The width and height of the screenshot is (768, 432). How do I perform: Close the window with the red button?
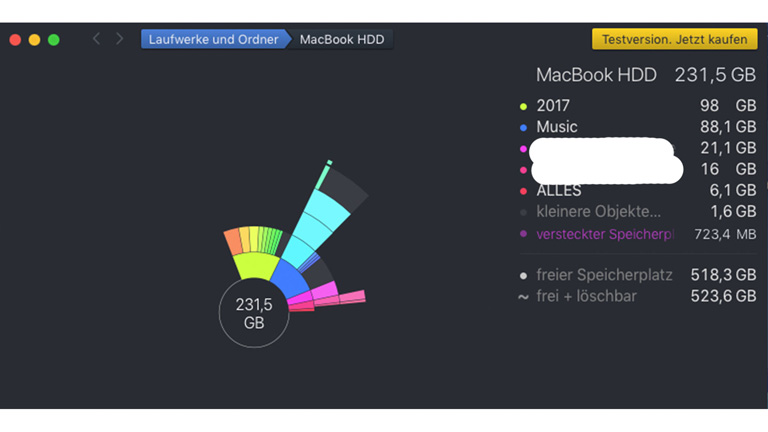click(x=15, y=40)
